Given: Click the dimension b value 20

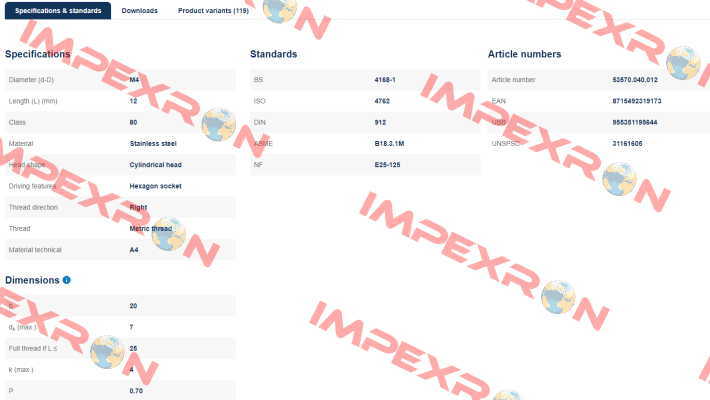Looking at the screenshot, I should (133, 306).
